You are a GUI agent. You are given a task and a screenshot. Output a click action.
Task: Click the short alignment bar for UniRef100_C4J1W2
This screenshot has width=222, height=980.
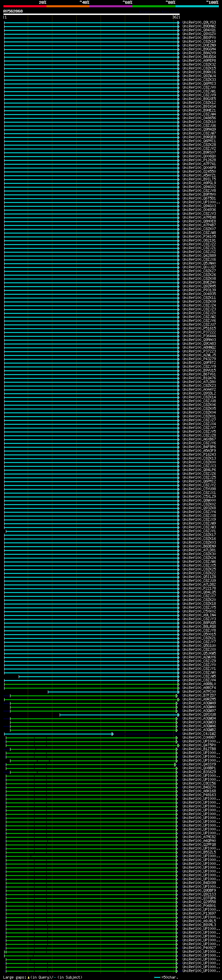point(59,734)
